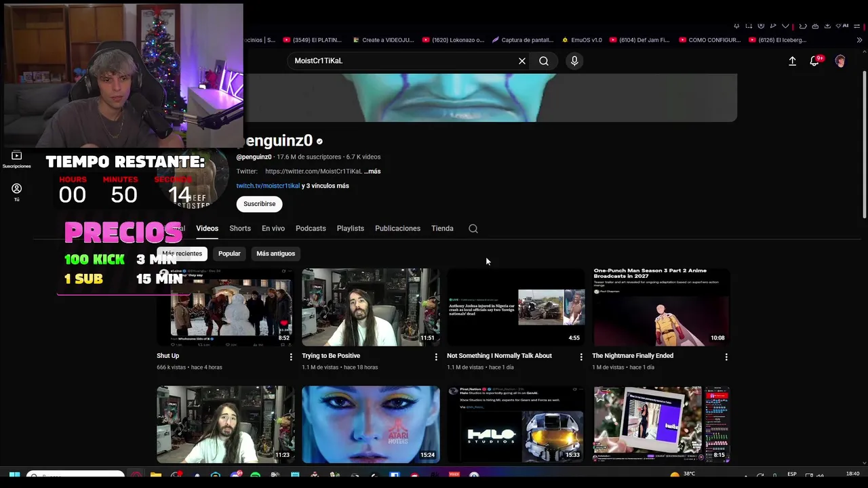Go to Suscripciones in the sidebar

point(17,160)
